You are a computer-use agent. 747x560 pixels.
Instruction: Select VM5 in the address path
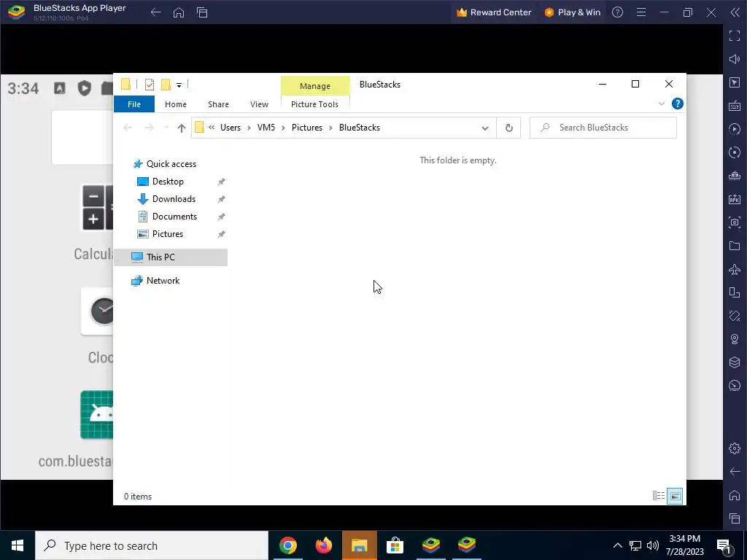coord(266,128)
